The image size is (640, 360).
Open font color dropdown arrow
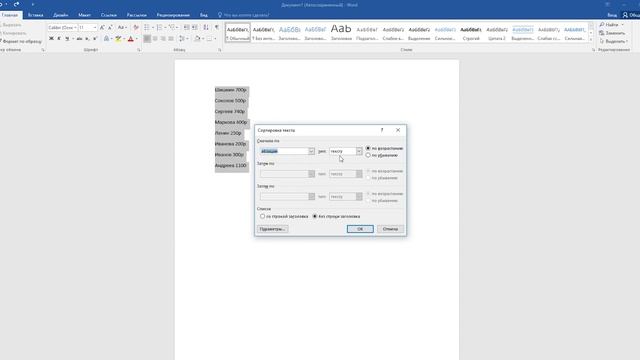[136, 38]
